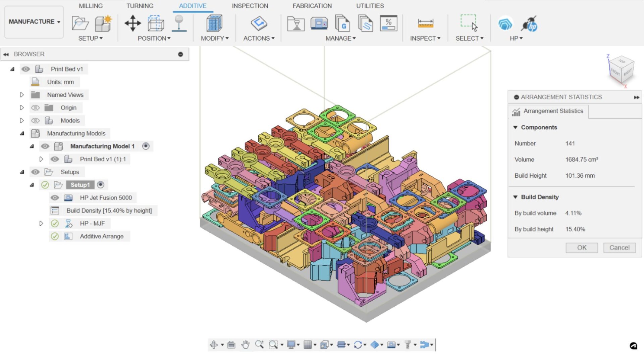The height and width of the screenshot is (354, 644).
Task: Collapse the Build Density section
Action: 515,197
